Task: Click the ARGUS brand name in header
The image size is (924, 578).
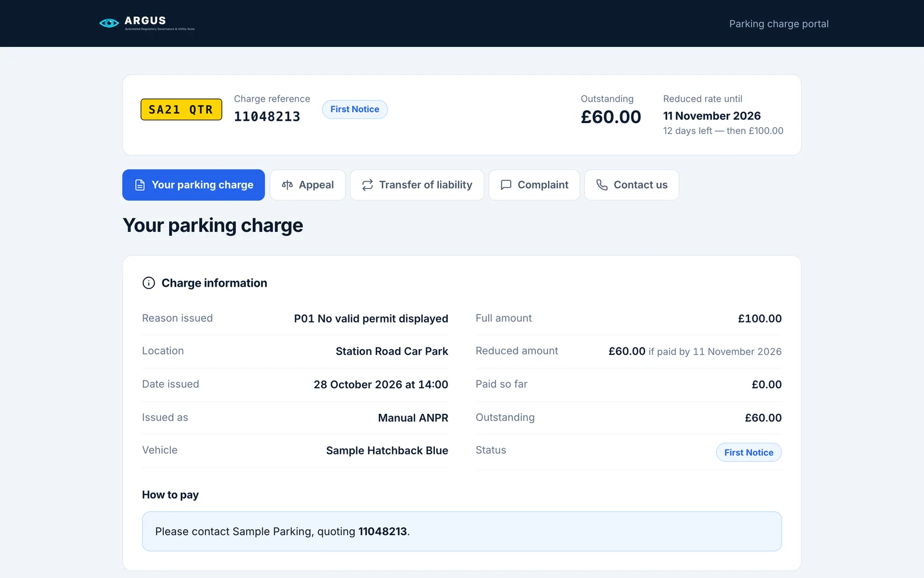Action: click(x=145, y=21)
